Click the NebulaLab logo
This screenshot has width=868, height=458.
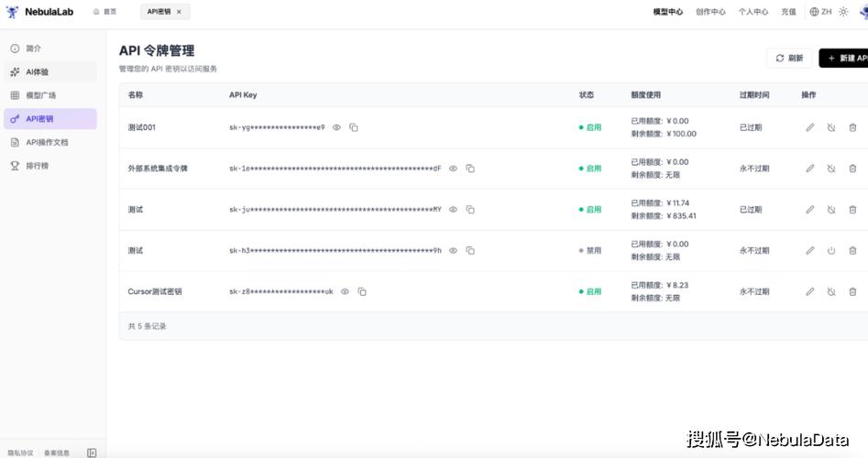39,12
